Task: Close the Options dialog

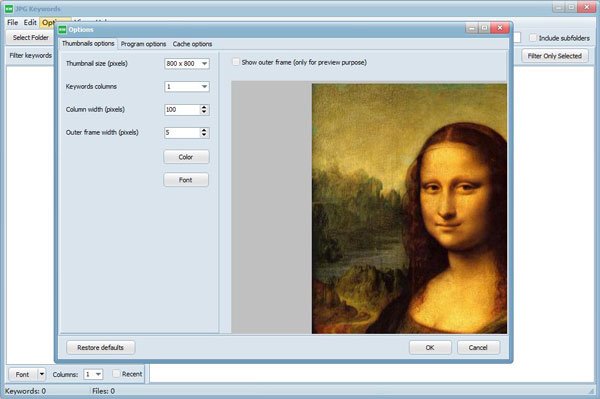Action: coord(500,28)
